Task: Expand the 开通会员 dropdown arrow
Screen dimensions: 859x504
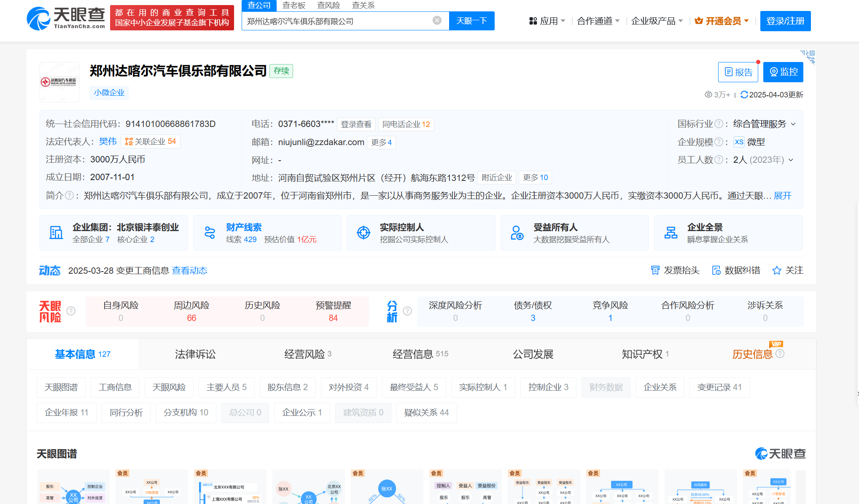Action: point(746,21)
